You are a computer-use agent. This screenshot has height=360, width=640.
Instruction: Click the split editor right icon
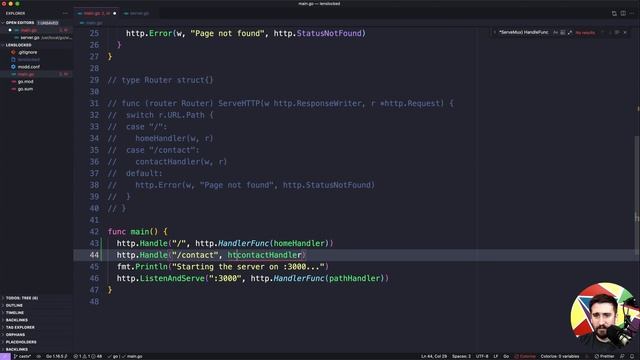coord(623,13)
